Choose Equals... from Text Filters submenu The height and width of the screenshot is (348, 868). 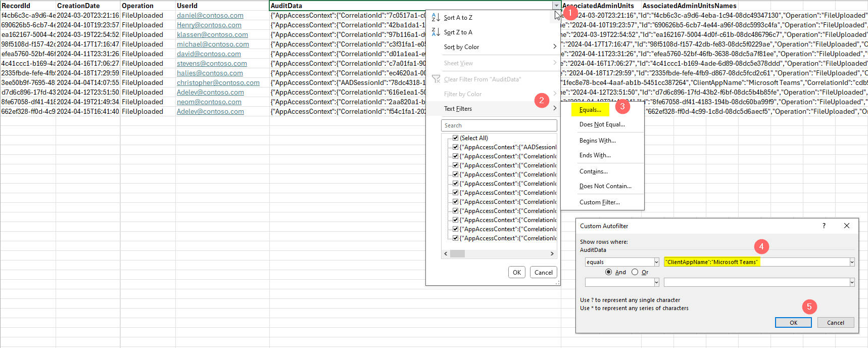click(x=590, y=110)
